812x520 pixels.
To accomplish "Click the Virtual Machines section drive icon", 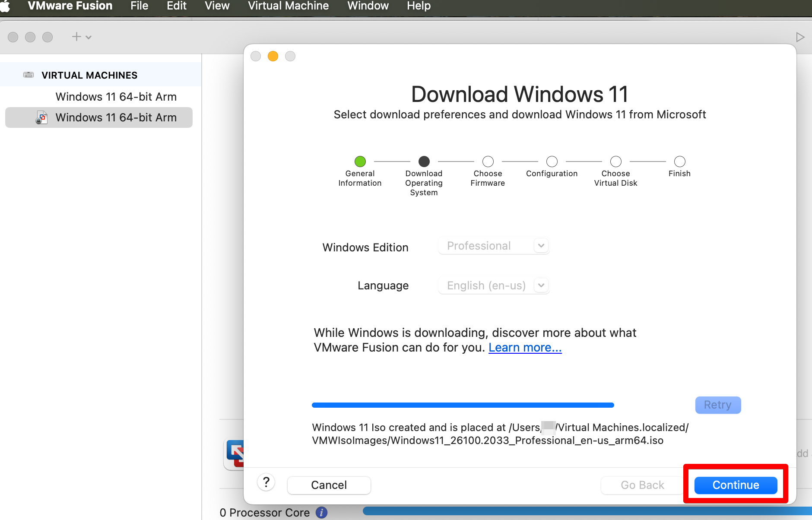I will [x=29, y=75].
